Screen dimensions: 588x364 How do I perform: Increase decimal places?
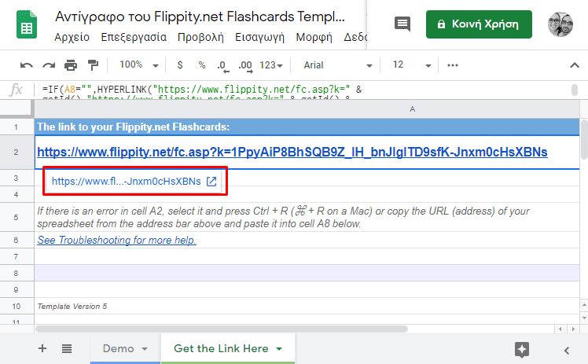coord(245,66)
